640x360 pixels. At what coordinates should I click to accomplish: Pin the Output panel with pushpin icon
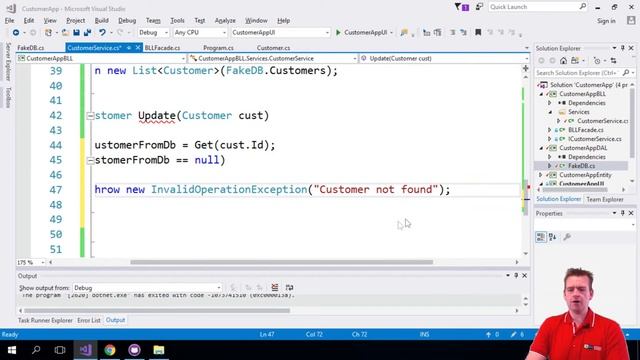click(x=516, y=276)
